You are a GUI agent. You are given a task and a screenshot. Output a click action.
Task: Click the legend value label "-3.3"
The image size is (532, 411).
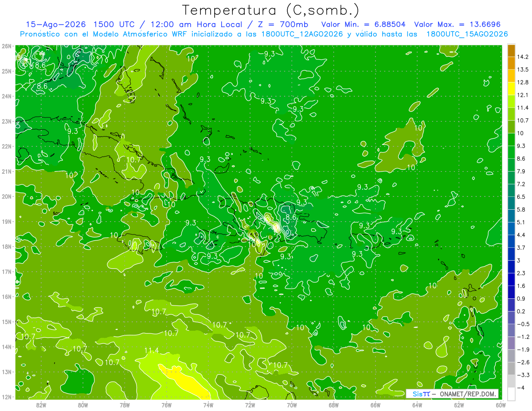tap(523, 375)
